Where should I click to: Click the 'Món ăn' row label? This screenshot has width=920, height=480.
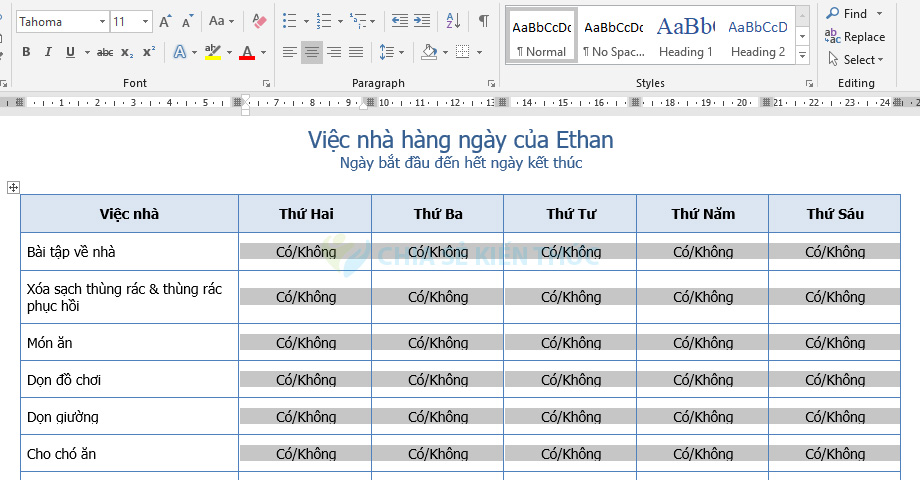pos(50,343)
